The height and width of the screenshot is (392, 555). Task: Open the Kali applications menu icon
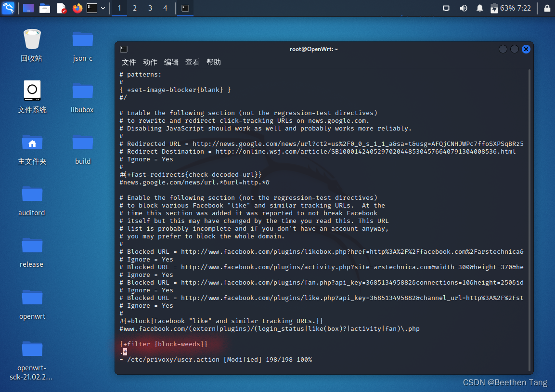[8, 8]
